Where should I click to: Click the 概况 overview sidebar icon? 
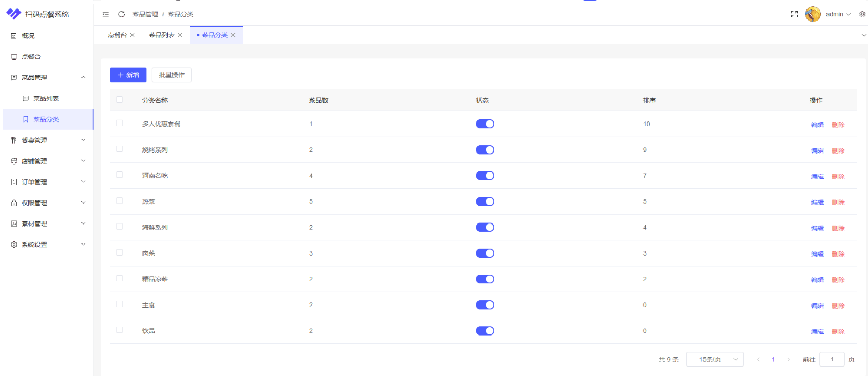(14, 36)
